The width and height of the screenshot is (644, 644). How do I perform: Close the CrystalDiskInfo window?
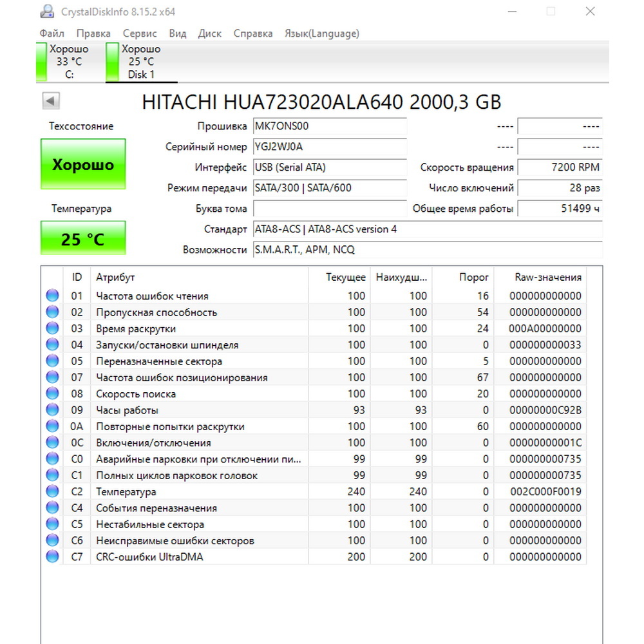coord(590,12)
